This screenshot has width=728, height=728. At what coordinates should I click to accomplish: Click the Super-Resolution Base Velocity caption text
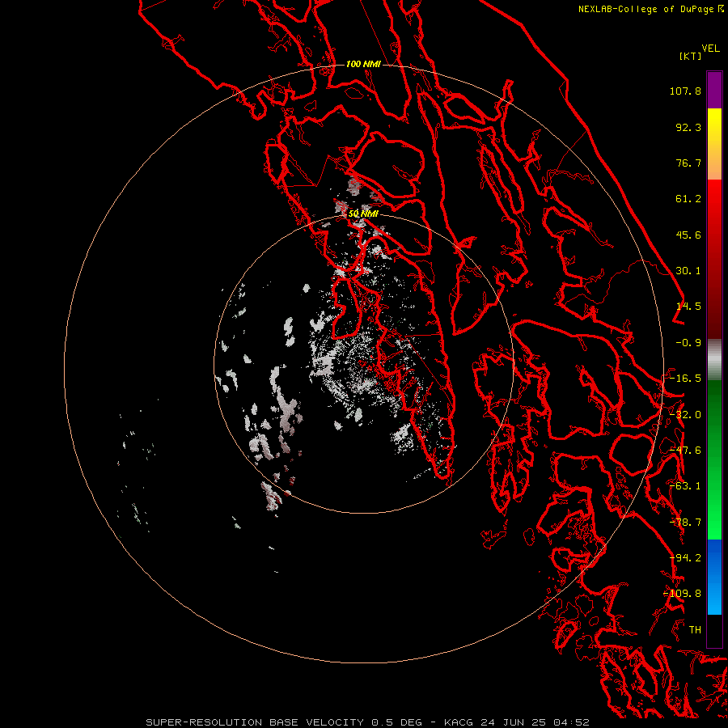click(367, 722)
